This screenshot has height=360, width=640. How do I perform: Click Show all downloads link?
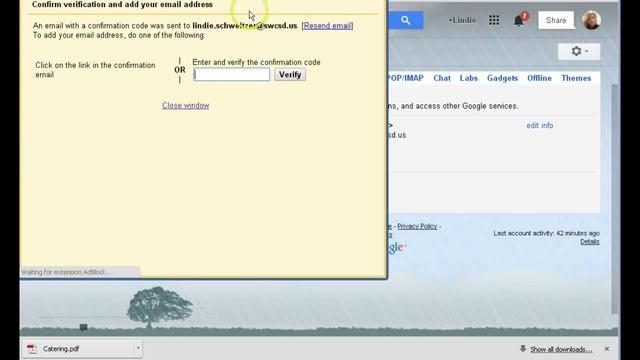tap(561, 349)
